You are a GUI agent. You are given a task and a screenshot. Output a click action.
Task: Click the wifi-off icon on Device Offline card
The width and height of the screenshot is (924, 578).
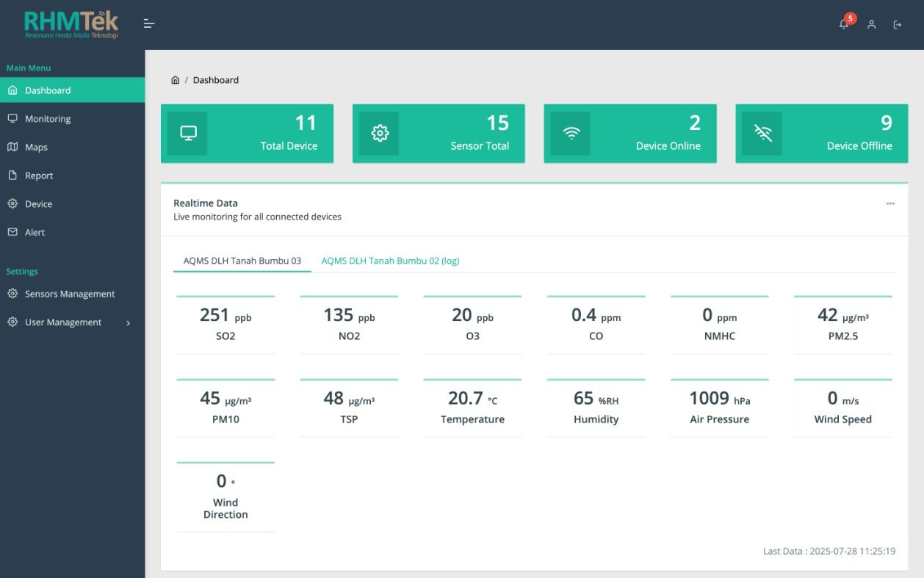(x=762, y=133)
